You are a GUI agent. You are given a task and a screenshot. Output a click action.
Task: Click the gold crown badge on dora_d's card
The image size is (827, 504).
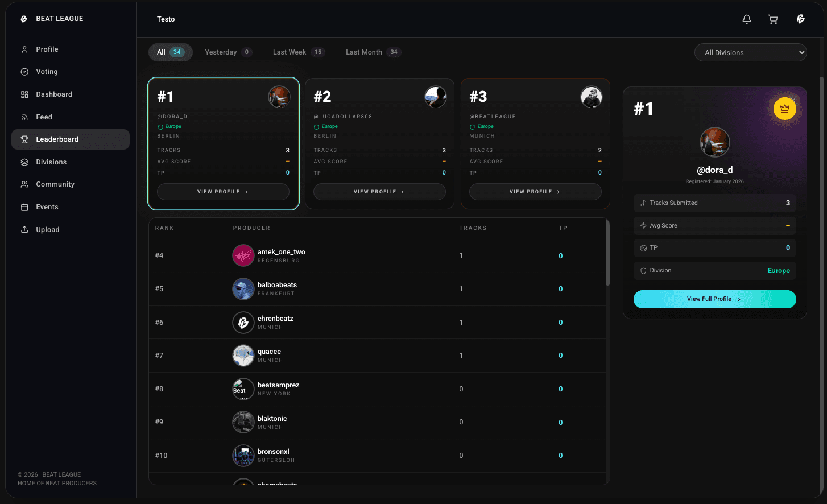785,108
